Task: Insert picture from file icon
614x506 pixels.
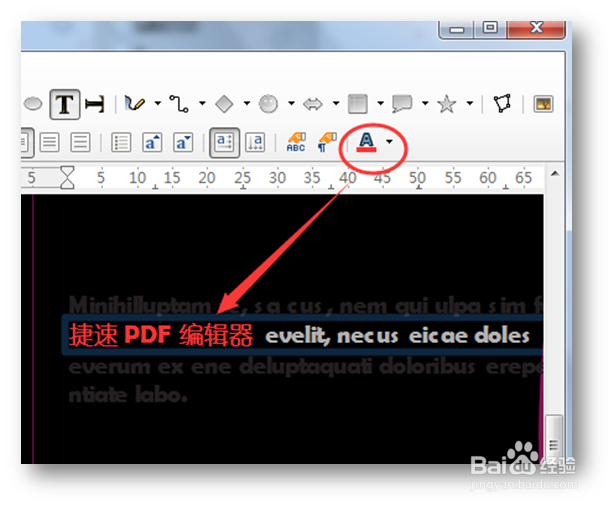Action: [544, 104]
